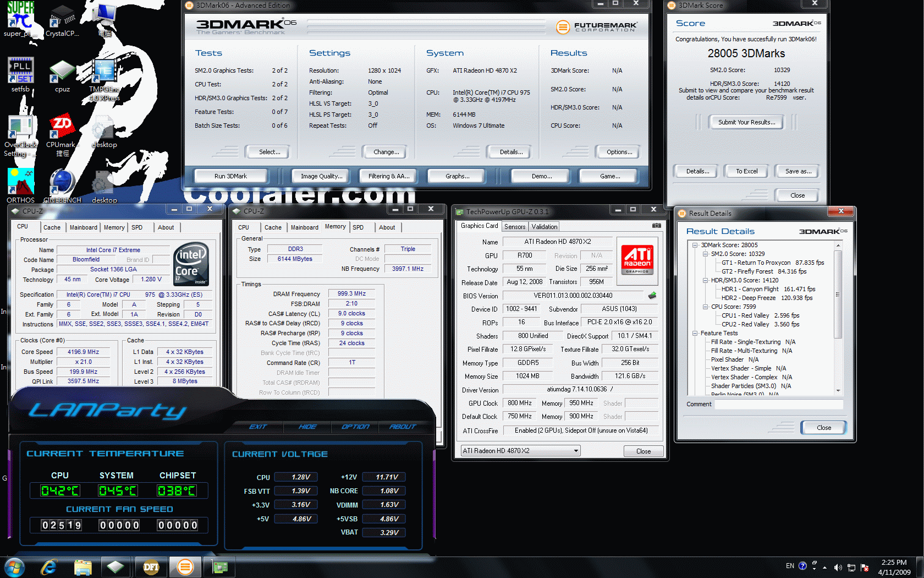The image size is (924, 578).
Task: Select CPU1 - Red Valley tree row
Action: tap(760, 315)
